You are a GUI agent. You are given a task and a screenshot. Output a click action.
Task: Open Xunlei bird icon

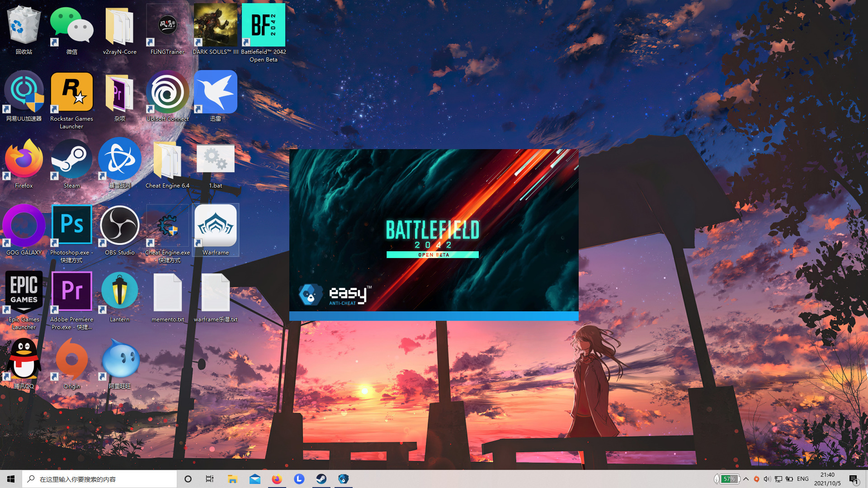tap(216, 96)
